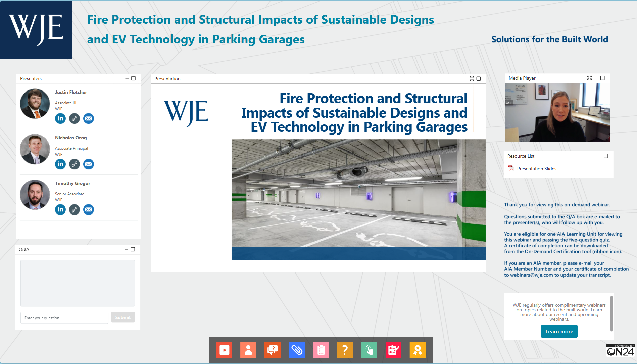Open the green pointing hand dock icon

369,350
